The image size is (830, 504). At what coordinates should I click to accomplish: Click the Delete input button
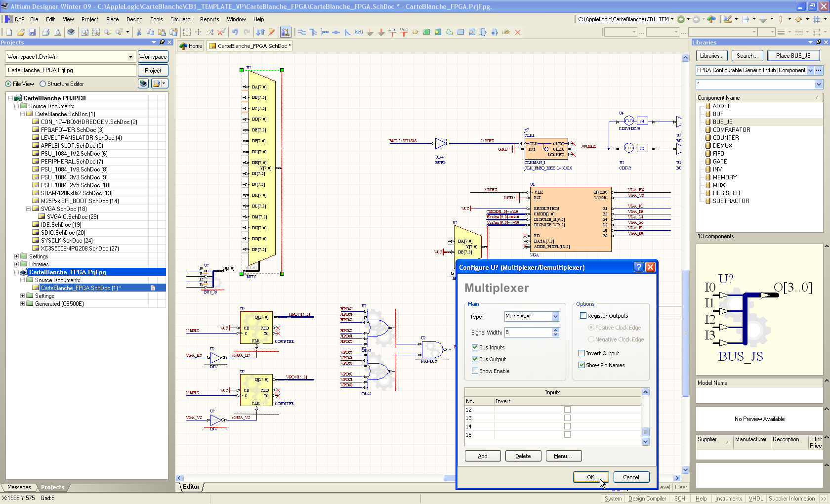pos(523,456)
